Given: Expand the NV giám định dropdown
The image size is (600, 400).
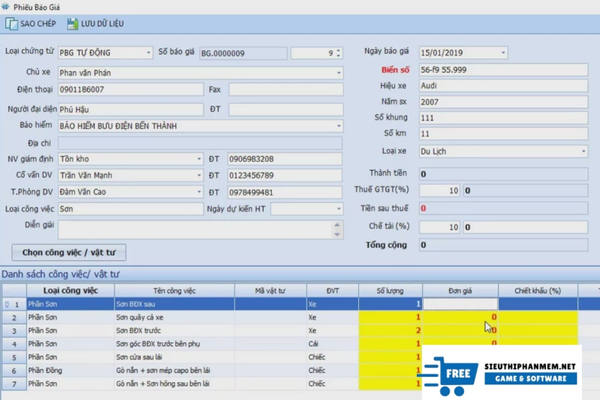Looking at the screenshot, I should (199, 159).
